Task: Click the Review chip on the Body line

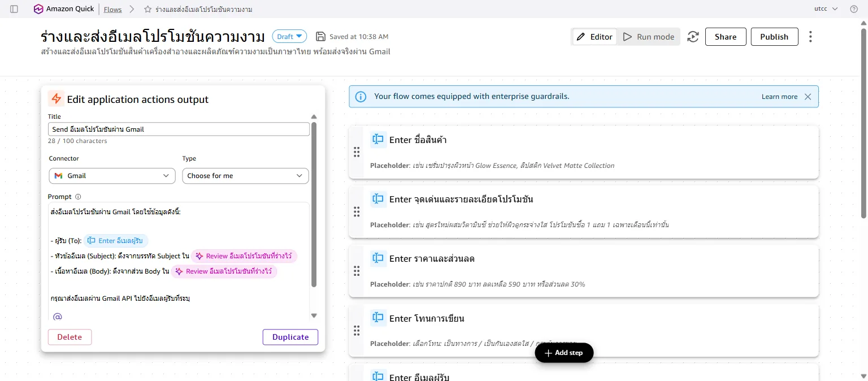Action: pos(224,271)
